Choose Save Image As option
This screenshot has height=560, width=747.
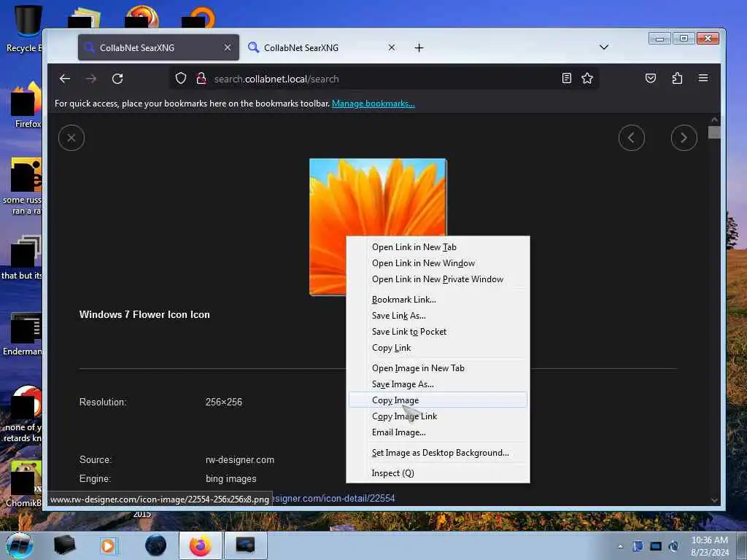click(x=438, y=384)
